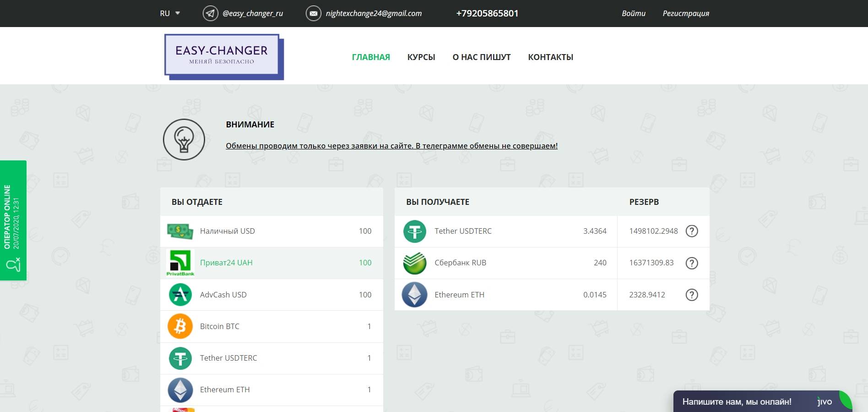This screenshot has width=868, height=412.
Task: Click the Tether icon in the receive list
Action: [x=415, y=231]
